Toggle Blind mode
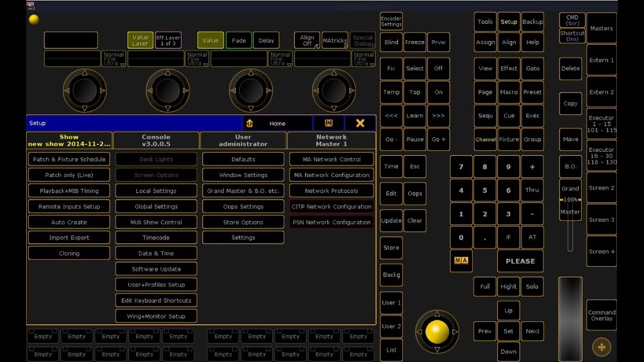644x362 pixels. pyautogui.click(x=391, y=42)
